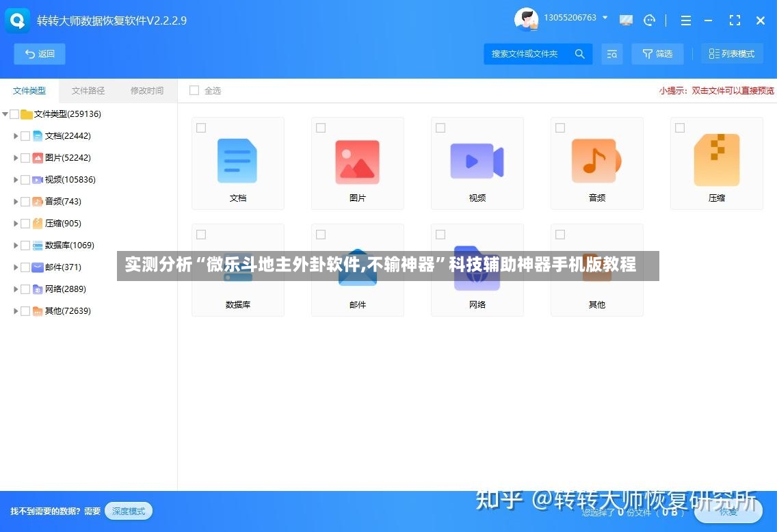Click the 网络 tree globe icon
The width and height of the screenshot is (777, 532).
click(x=38, y=289)
